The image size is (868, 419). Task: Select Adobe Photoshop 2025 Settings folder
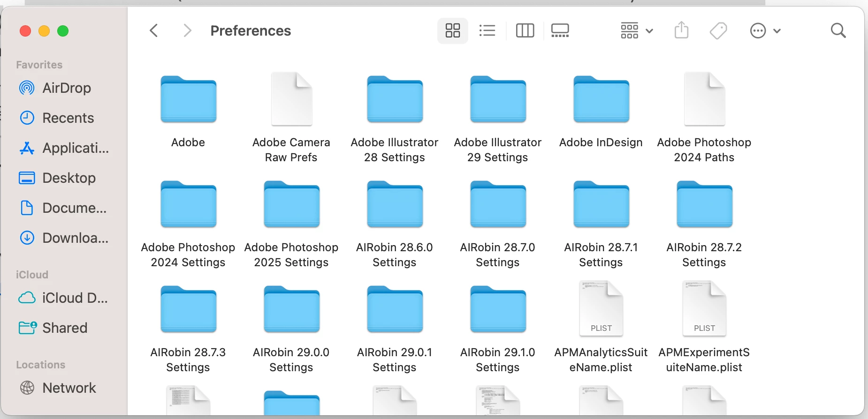pyautogui.click(x=291, y=204)
